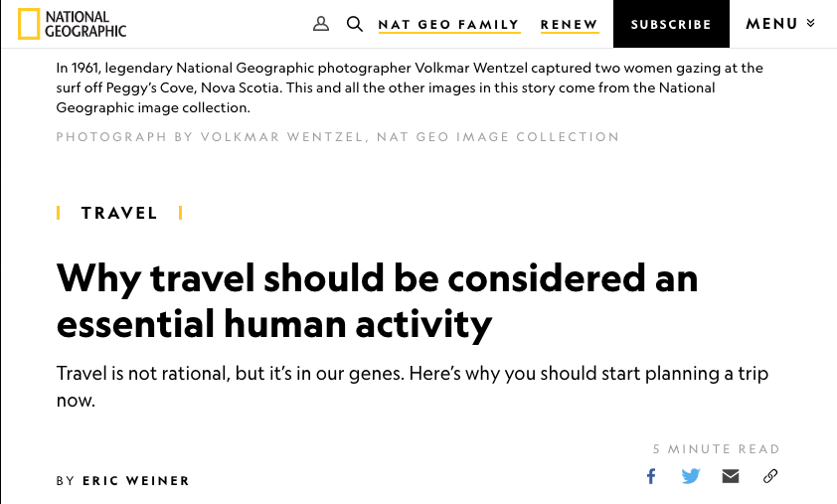This screenshot has height=504, width=837.
Task: Click the subheading about planning a trip
Action: (x=412, y=387)
